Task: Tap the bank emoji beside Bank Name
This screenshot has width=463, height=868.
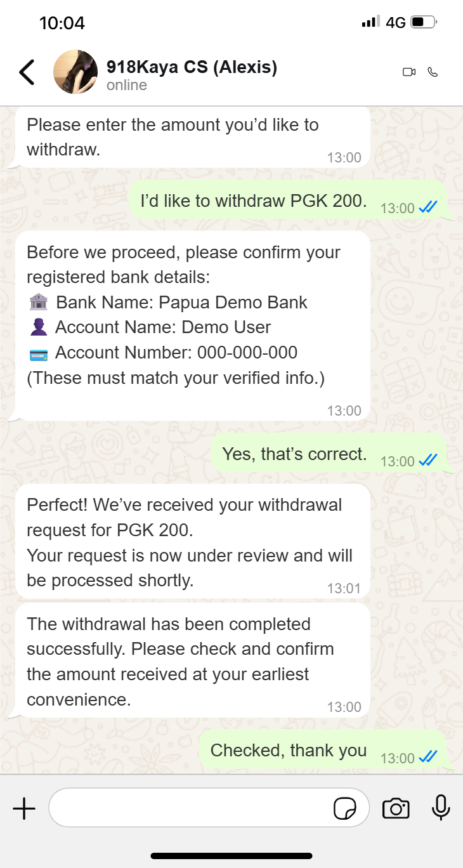Action: [39, 303]
